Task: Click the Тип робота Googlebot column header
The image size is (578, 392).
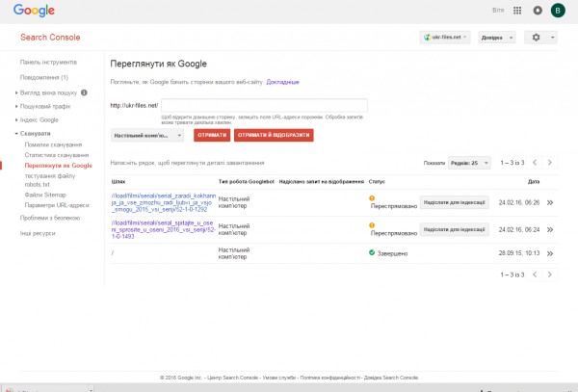Action: (247, 182)
